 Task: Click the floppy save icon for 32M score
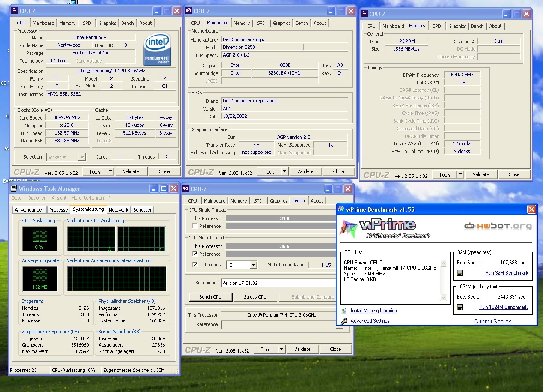click(460, 273)
